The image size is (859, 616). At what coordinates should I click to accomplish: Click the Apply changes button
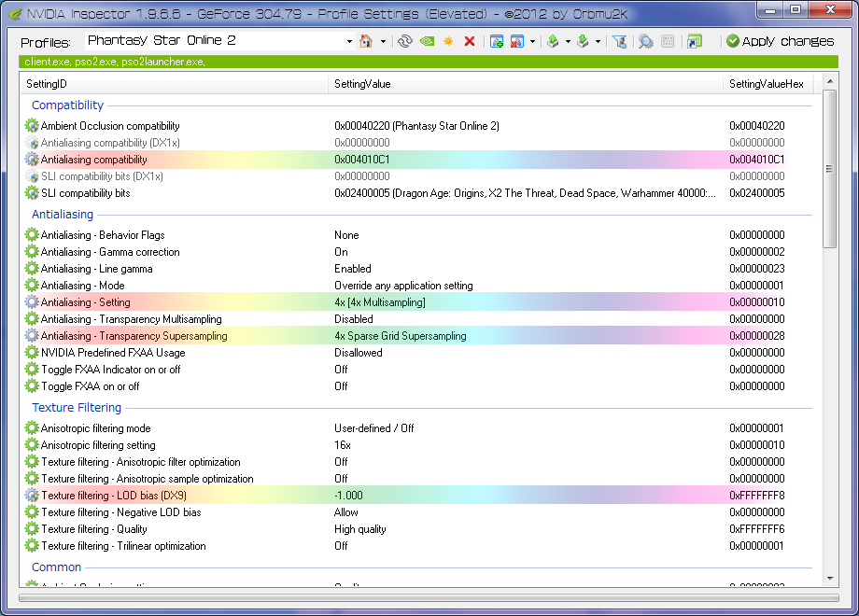point(781,41)
